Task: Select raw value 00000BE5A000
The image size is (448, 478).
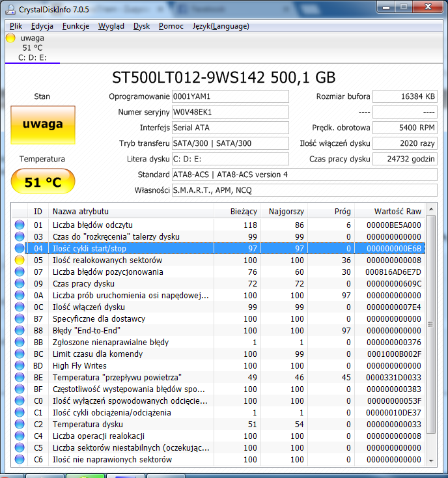Action: tap(394, 225)
